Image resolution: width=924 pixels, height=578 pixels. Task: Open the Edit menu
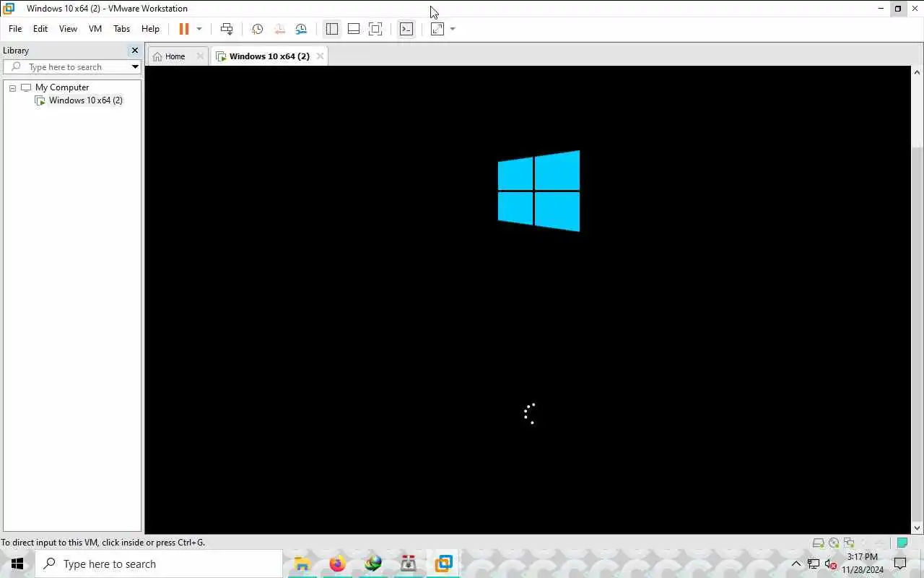40,29
